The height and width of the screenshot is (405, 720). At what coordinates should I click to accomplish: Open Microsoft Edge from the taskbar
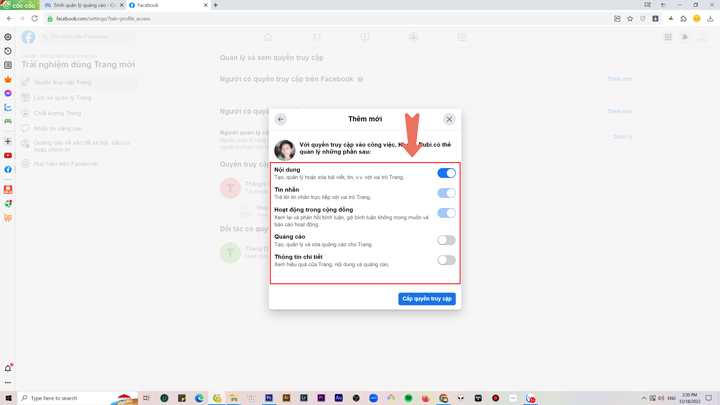point(199,398)
